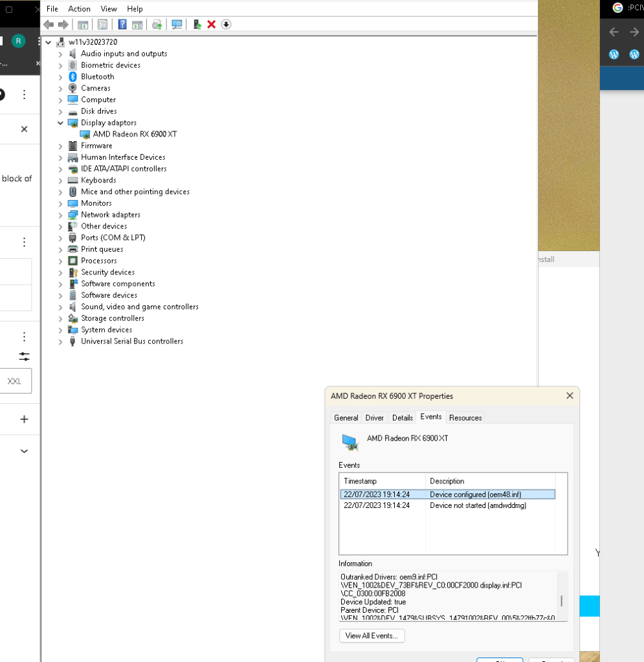Click the Mice and other pointing devices icon

[x=72, y=192]
